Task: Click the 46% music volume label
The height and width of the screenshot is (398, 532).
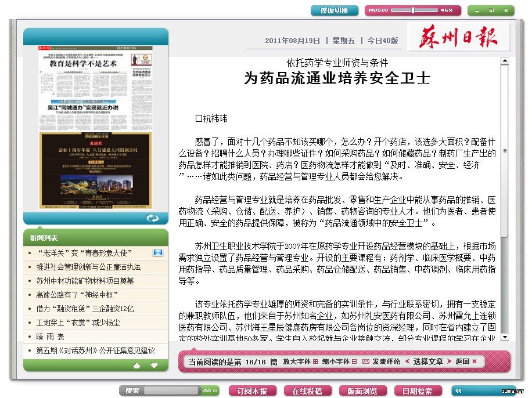Action: pos(447,10)
